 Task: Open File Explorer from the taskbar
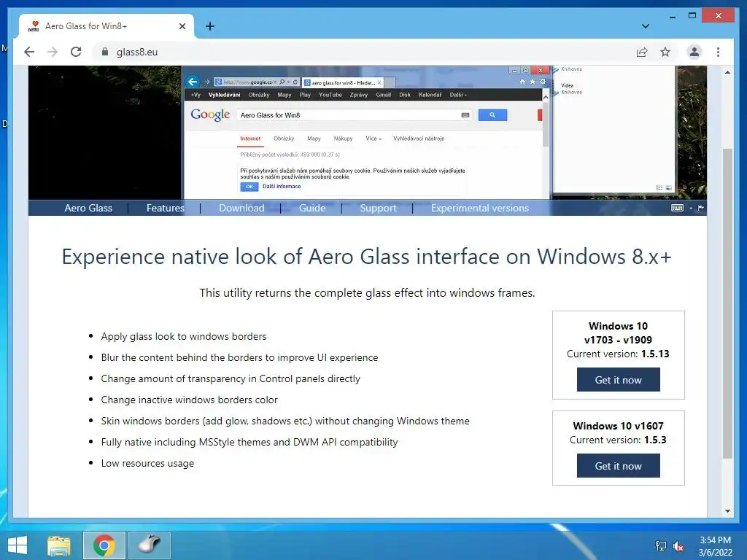pos(59,545)
